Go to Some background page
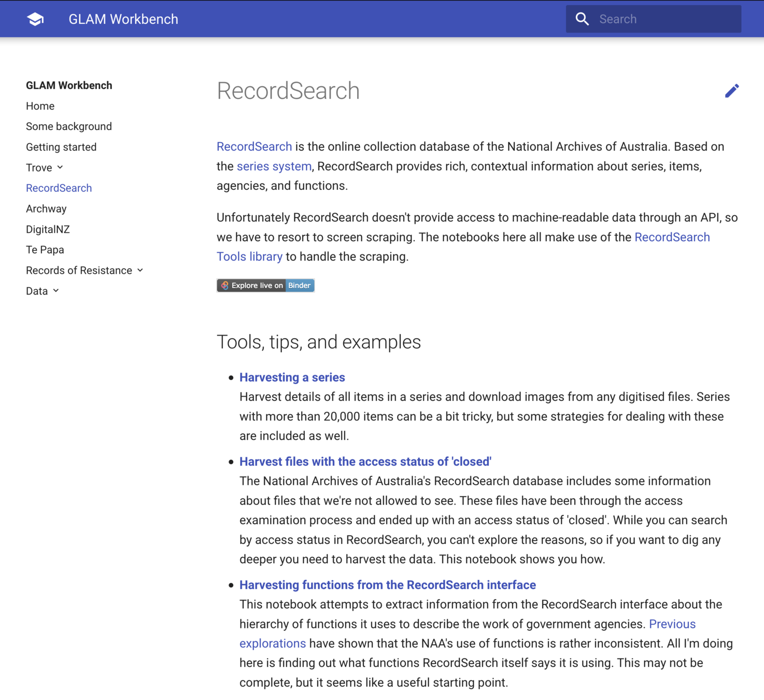The width and height of the screenshot is (764, 700). click(69, 127)
